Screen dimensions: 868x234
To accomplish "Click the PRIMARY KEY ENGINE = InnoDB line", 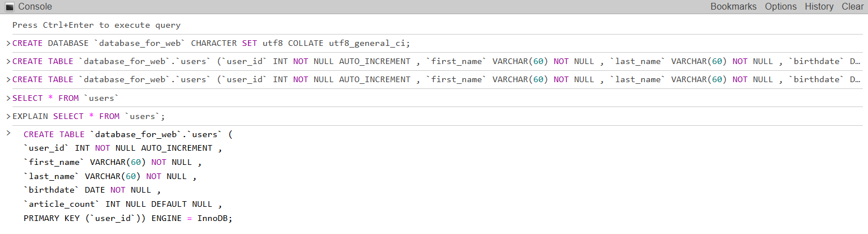I will [x=128, y=218].
